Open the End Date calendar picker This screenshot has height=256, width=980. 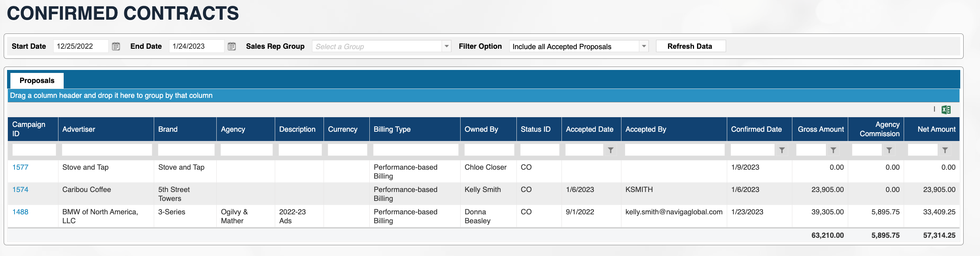click(232, 47)
